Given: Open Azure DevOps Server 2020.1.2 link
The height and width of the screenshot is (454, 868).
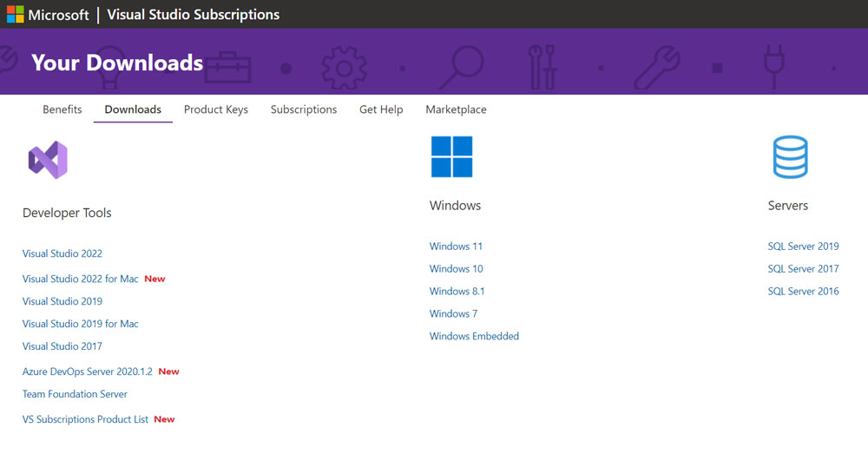Looking at the screenshot, I should [87, 372].
